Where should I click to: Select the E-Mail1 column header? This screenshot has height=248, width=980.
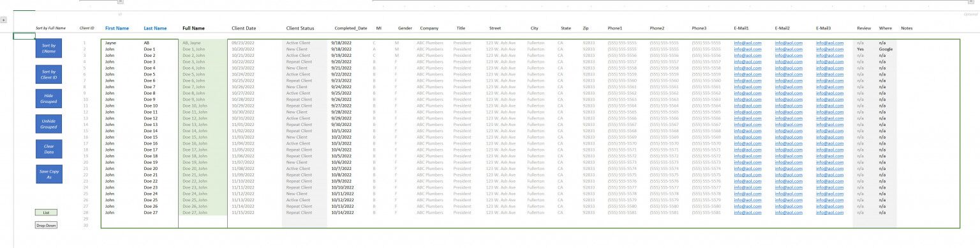pyautogui.click(x=741, y=28)
